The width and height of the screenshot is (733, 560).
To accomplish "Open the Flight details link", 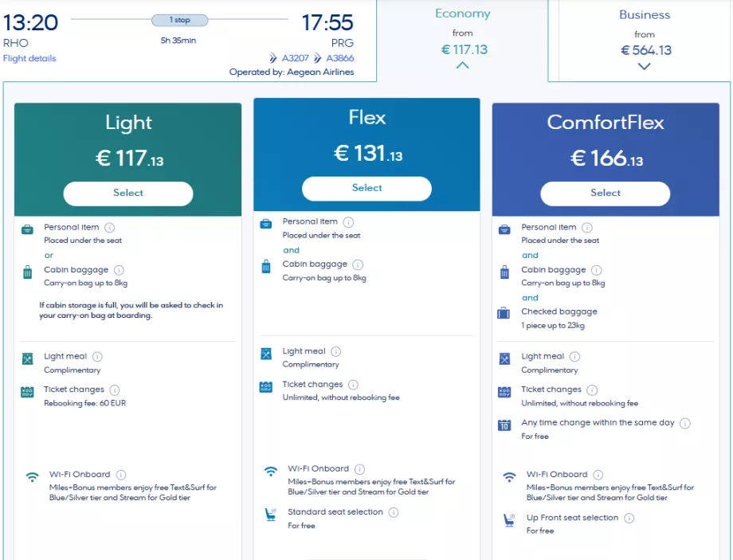I will (x=29, y=58).
